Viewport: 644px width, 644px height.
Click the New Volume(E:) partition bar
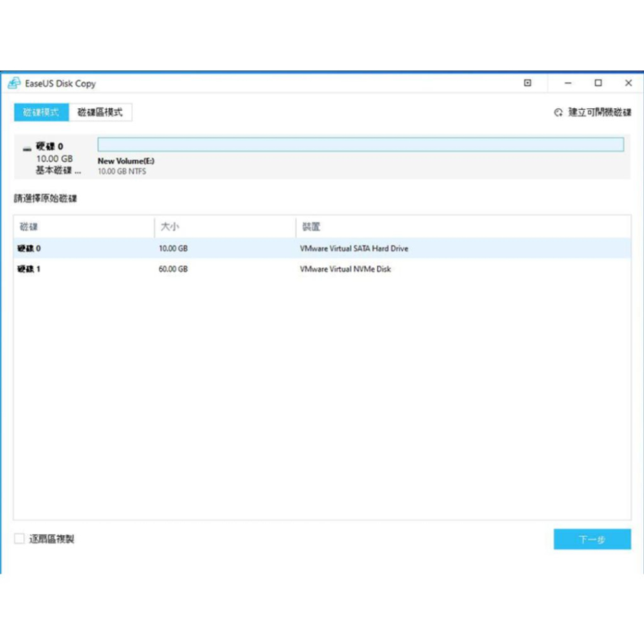[x=361, y=144]
